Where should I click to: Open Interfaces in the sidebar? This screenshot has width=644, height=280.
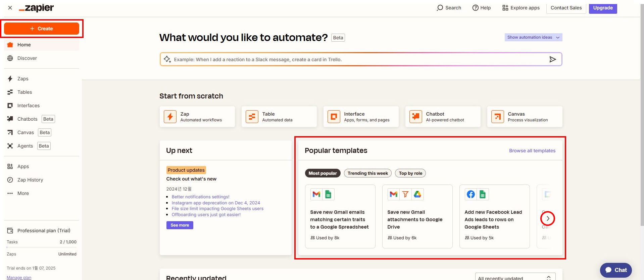[x=42, y=106]
